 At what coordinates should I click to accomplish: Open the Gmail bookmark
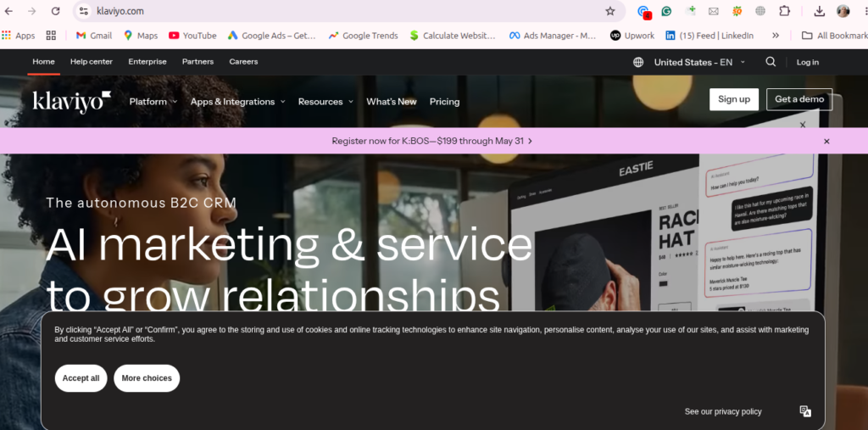tap(94, 36)
